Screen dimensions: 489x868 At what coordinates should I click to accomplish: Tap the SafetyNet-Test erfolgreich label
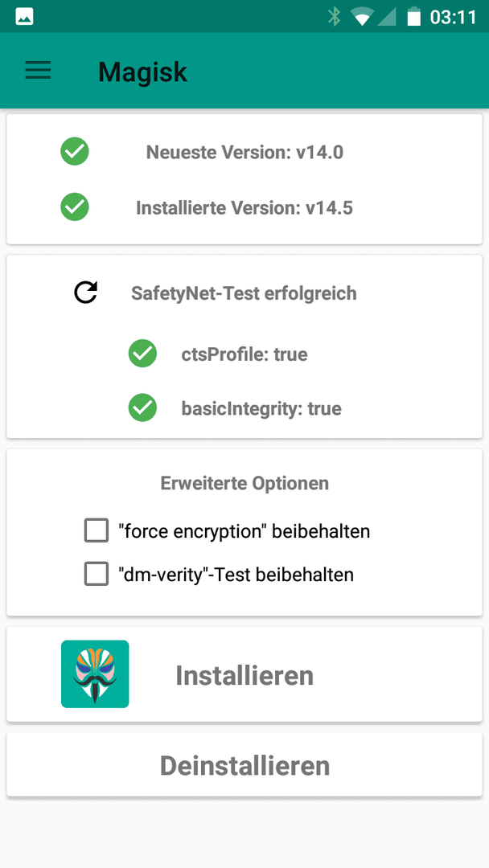[x=244, y=293]
